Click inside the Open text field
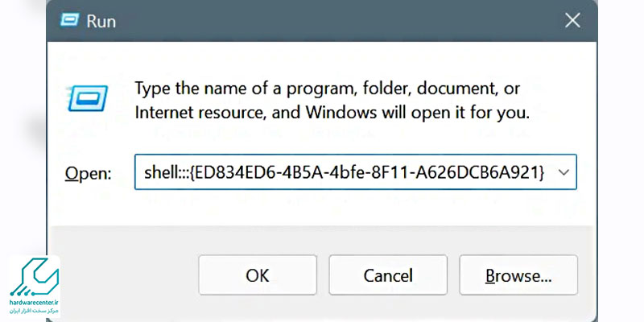 (356, 172)
